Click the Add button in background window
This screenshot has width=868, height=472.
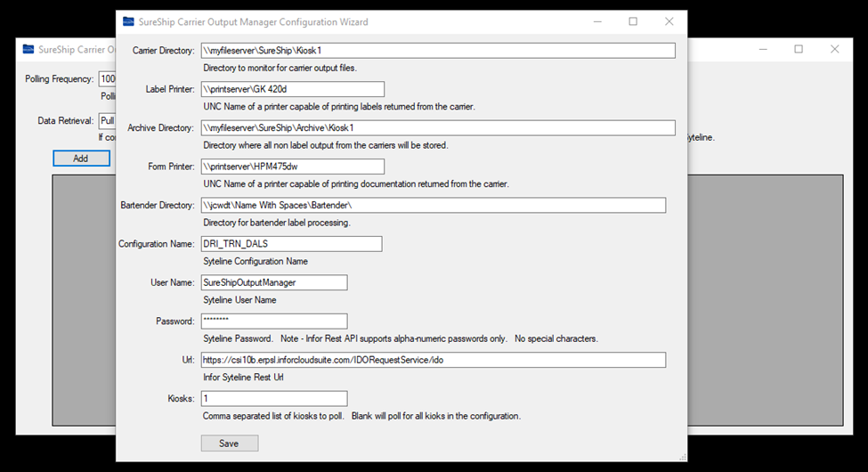(x=81, y=159)
